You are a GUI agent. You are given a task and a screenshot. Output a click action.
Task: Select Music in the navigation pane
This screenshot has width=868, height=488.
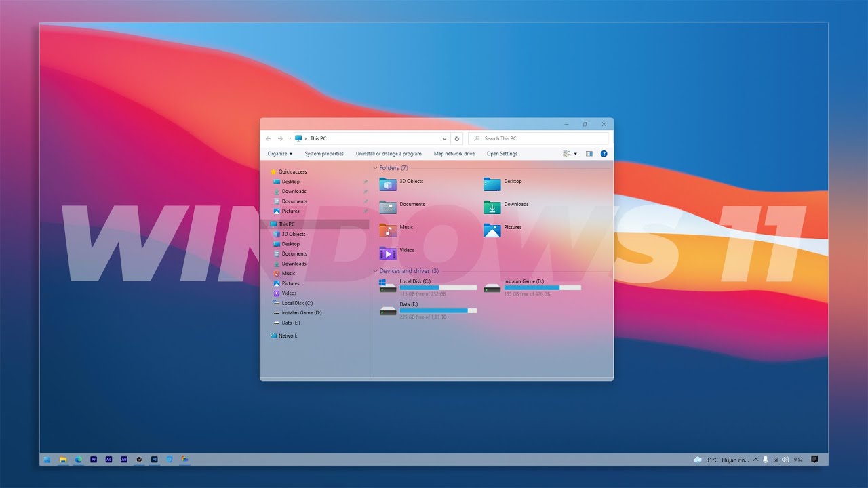click(284, 273)
